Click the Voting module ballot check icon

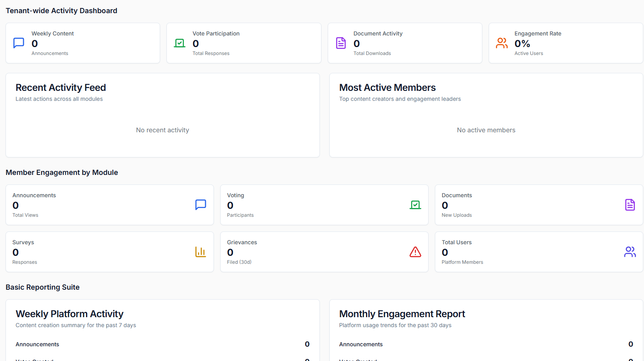coord(415,205)
